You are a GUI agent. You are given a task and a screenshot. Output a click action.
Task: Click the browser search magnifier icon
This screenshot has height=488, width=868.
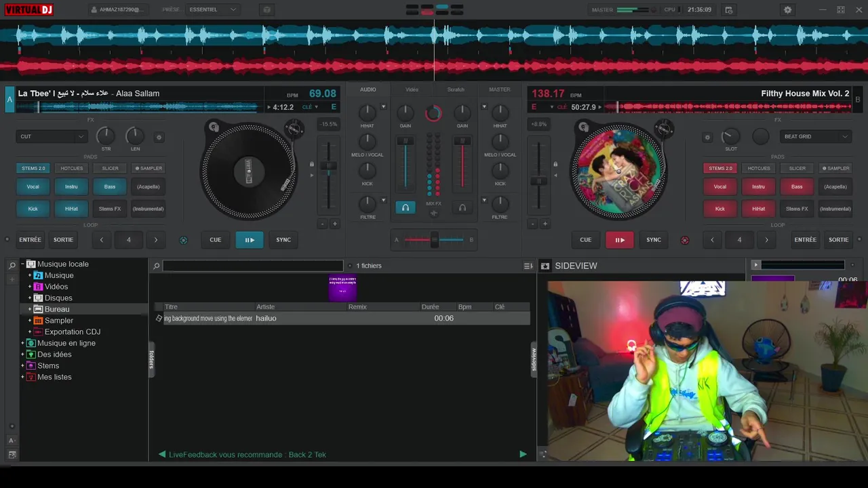click(156, 266)
